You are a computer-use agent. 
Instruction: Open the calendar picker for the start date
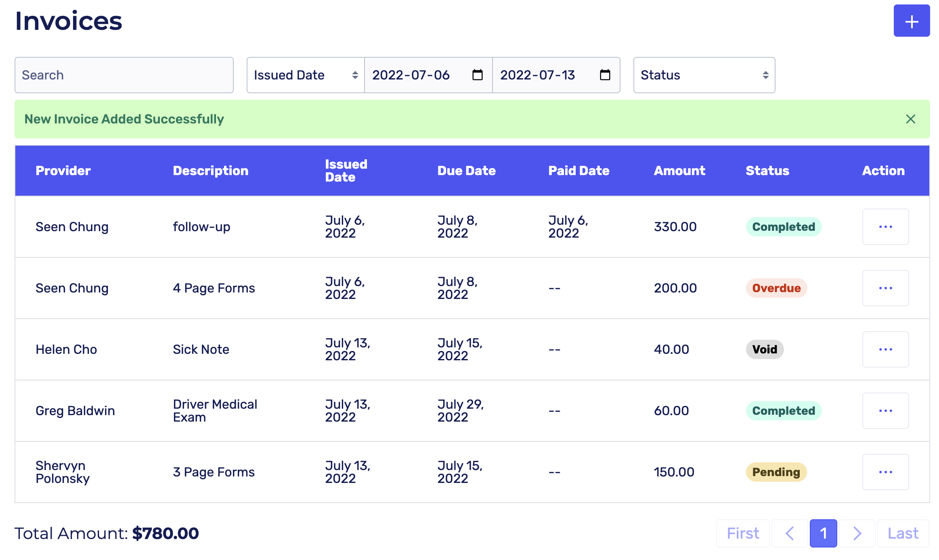(x=478, y=75)
